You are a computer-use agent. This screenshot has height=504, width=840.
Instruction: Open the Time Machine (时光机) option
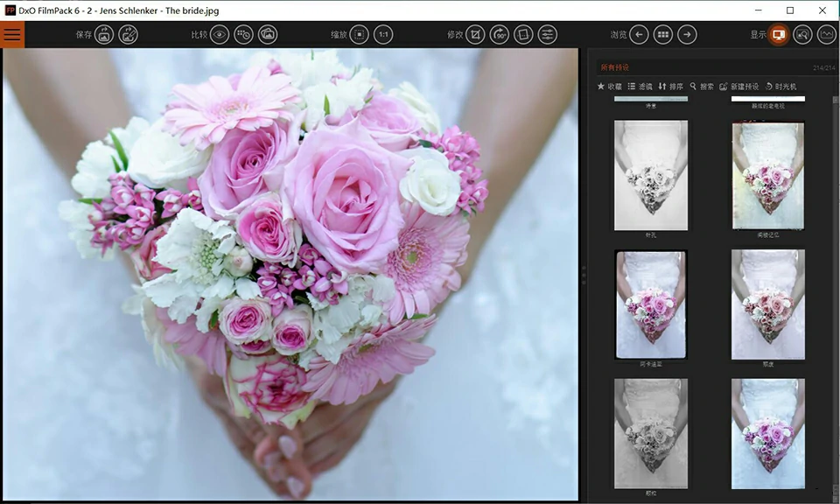click(x=780, y=87)
